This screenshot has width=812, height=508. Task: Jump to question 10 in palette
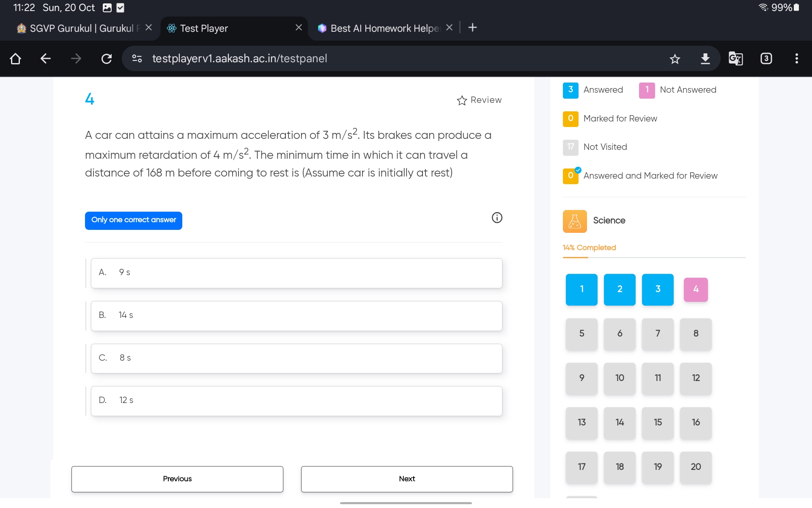coord(620,378)
